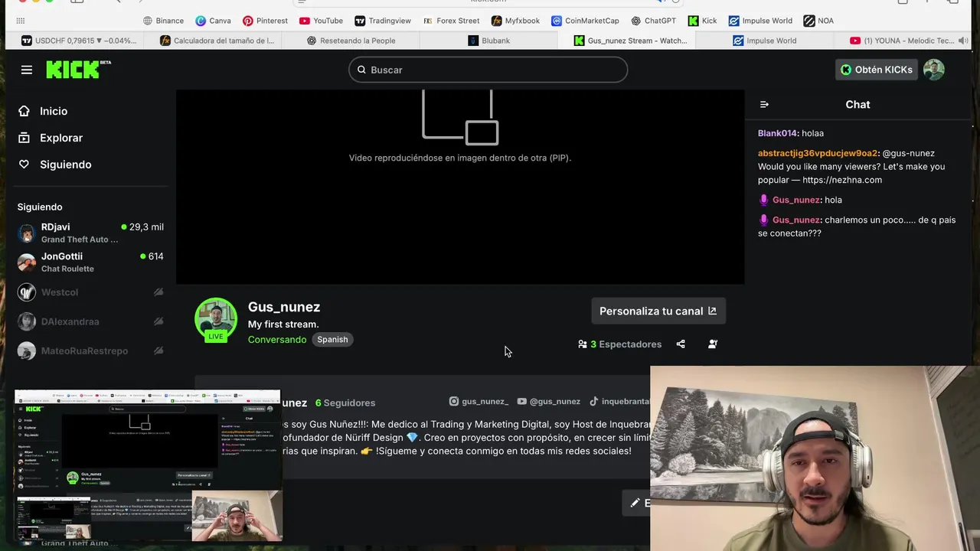980x551 pixels.
Task: Click the Spanish language tag
Action: point(332,340)
